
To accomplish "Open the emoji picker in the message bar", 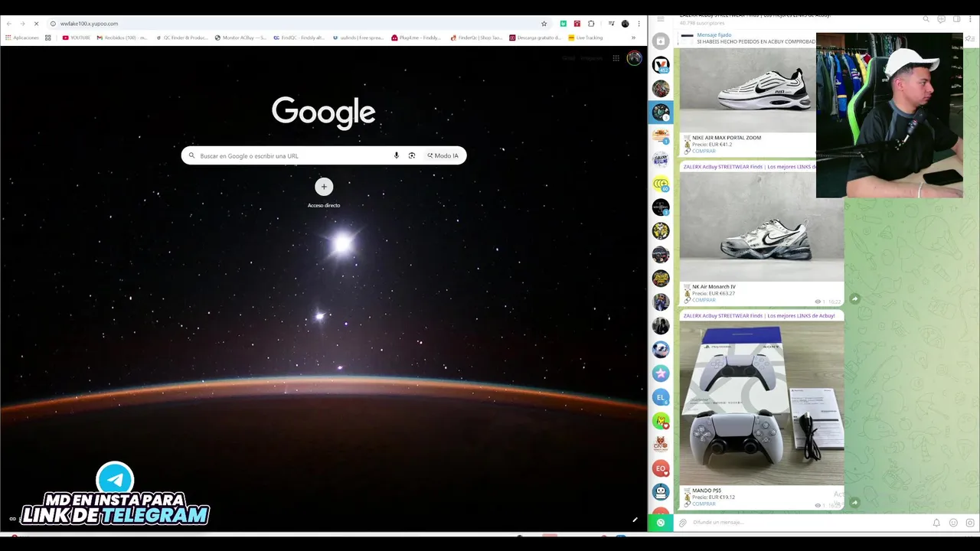I will tap(953, 523).
